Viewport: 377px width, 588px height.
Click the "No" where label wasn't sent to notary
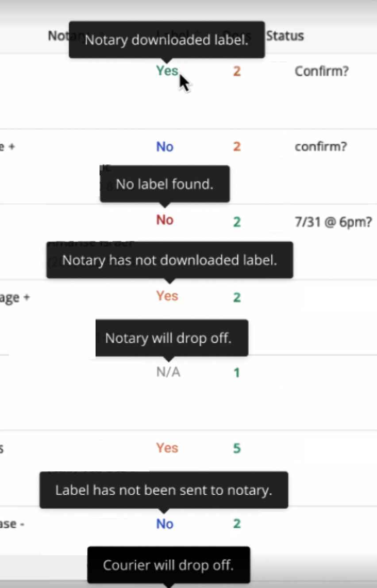pos(165,523)
